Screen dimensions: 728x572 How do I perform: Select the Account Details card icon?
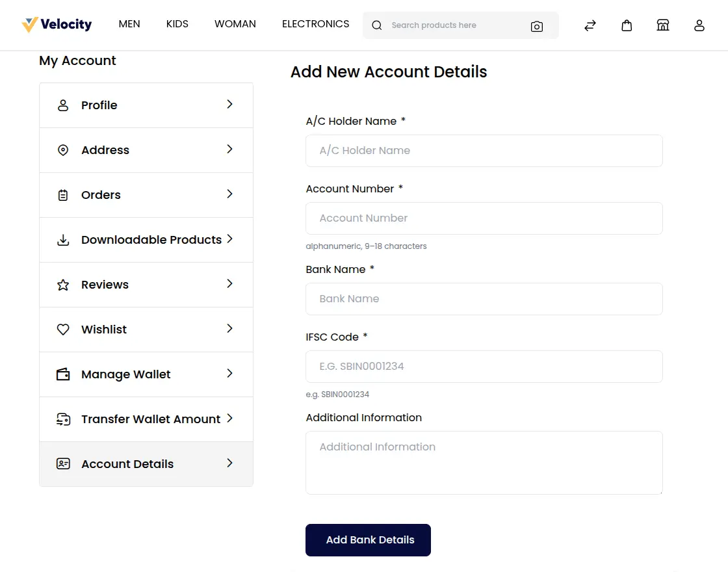click(x=62, y=463)
